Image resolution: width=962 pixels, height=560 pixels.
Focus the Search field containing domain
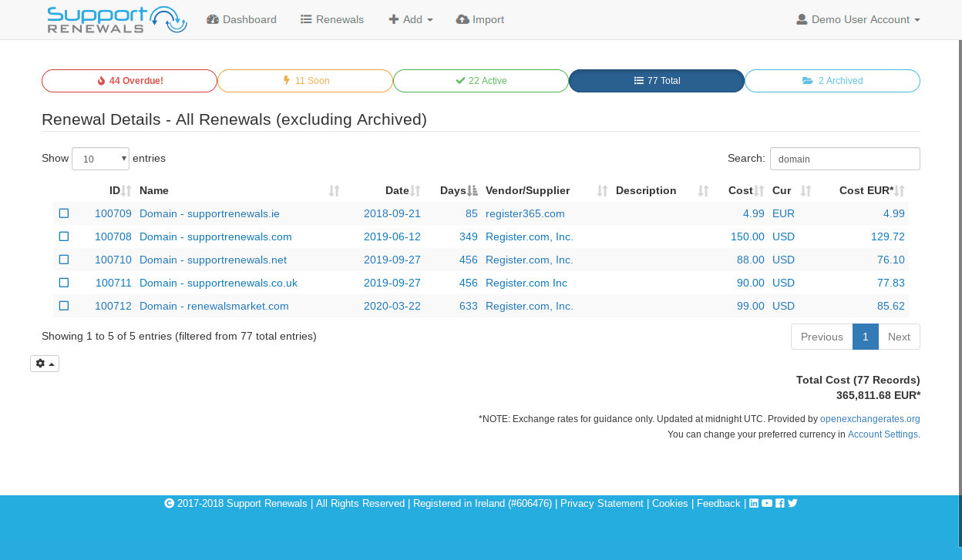845,159
